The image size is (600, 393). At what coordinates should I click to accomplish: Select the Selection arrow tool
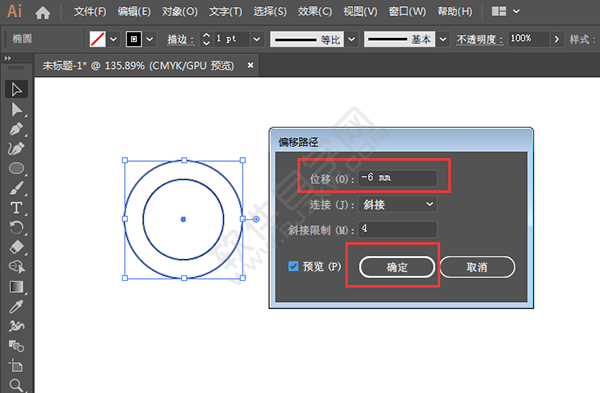click(x=16, y=90)
